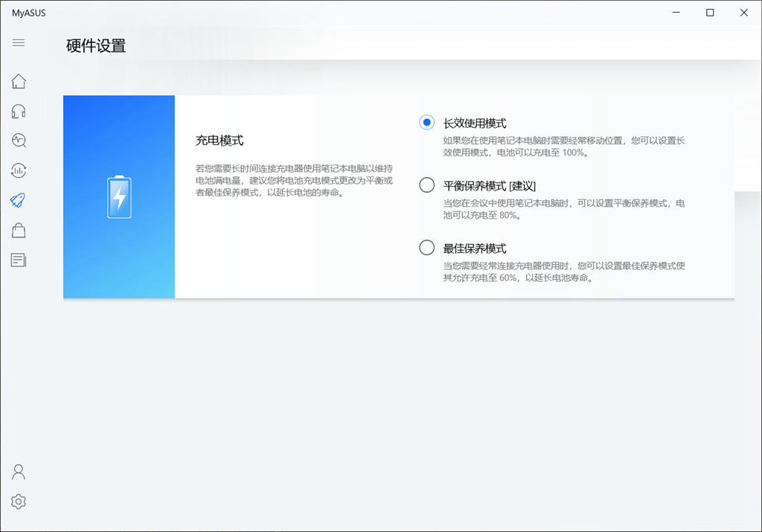762x532 pixels.
Task: Open the customer support headset icon
Action: coord(19,111)
